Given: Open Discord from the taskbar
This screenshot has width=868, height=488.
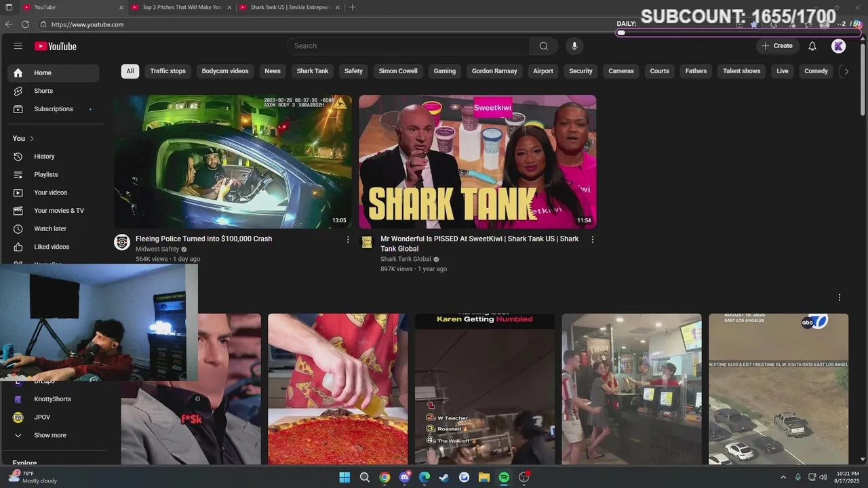Looking at the screenshot, I should pyautogui.click(x=405, y=477).
